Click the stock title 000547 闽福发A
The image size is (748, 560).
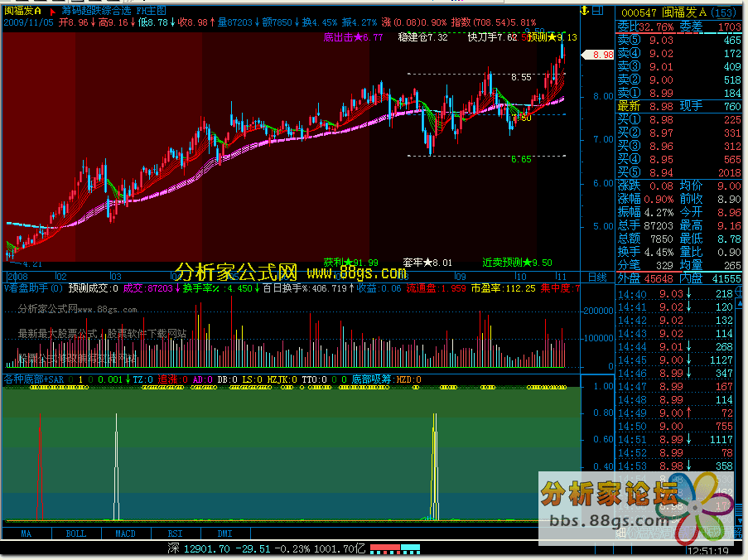pos(664,13)
